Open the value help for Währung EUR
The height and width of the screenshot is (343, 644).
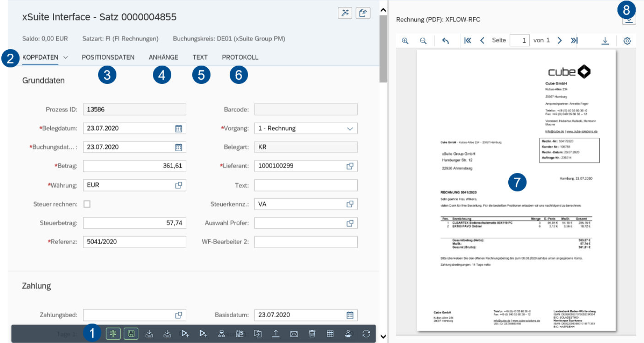(179, 185)
